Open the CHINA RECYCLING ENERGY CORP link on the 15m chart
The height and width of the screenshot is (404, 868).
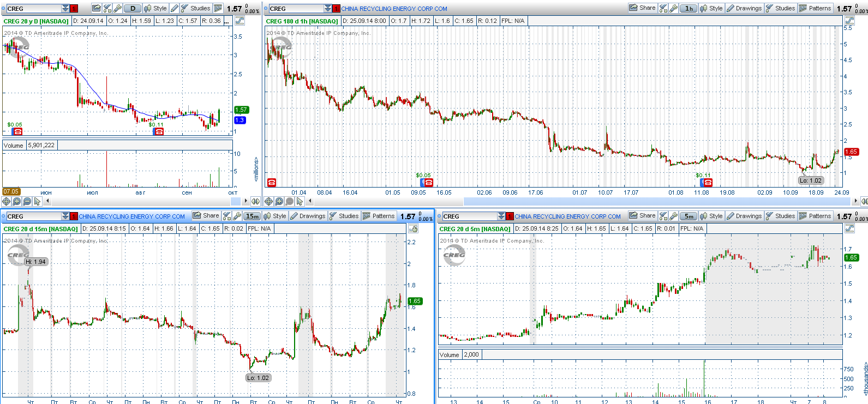(131, 216)
